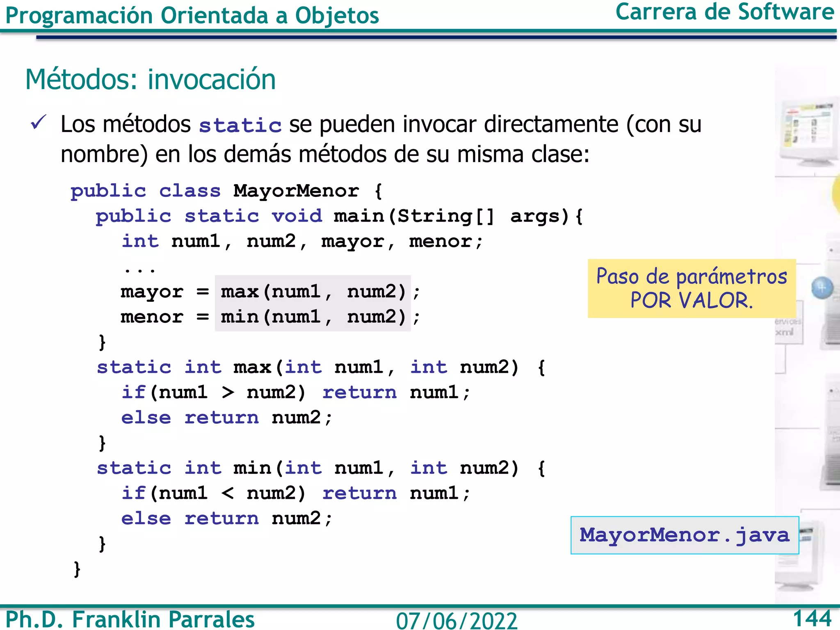The height and width of the screenshot is (630, 840).
Task: Click the 'Programación Orientada a Objetos' header text
Action: pos(192,16)
